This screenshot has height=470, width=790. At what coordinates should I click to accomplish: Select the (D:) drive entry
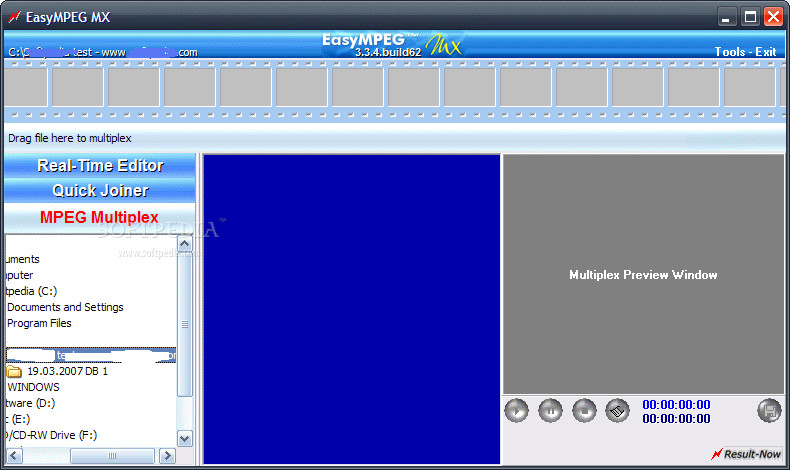(x=31, y=404)
